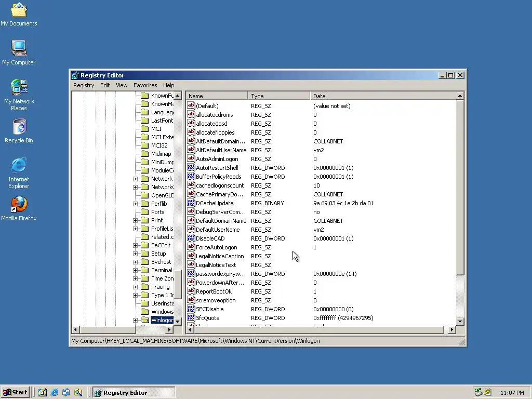Click the second system tray icon
Screen dimensions: 532x399
tap(487, 393)
